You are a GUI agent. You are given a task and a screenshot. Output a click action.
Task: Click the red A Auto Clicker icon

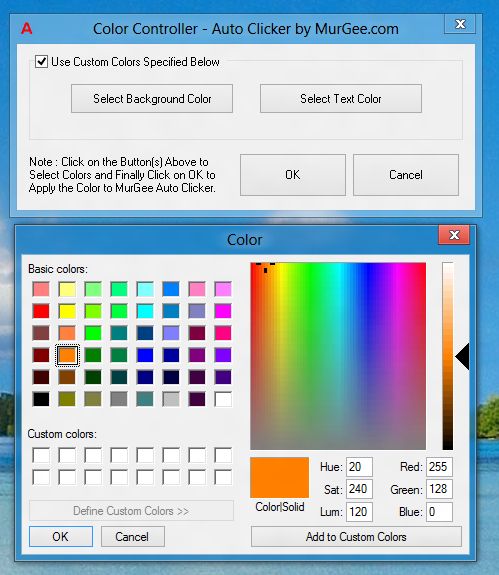(26, 29)
